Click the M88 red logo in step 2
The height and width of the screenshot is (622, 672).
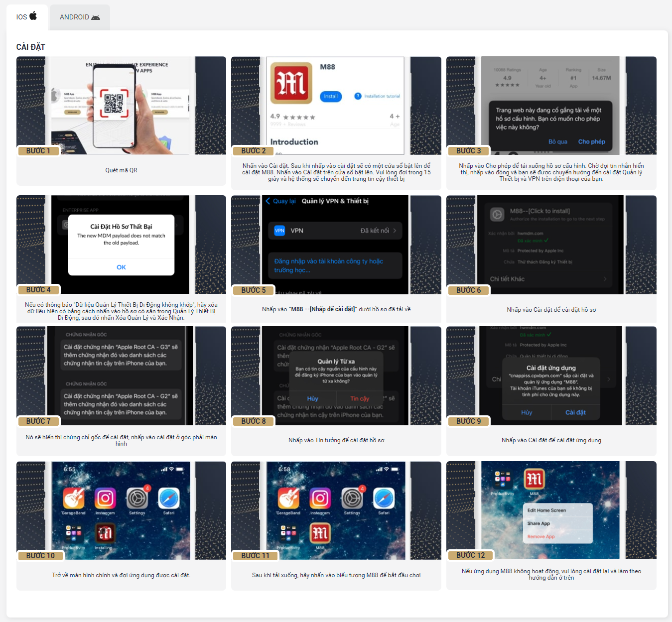click(291, 83)
